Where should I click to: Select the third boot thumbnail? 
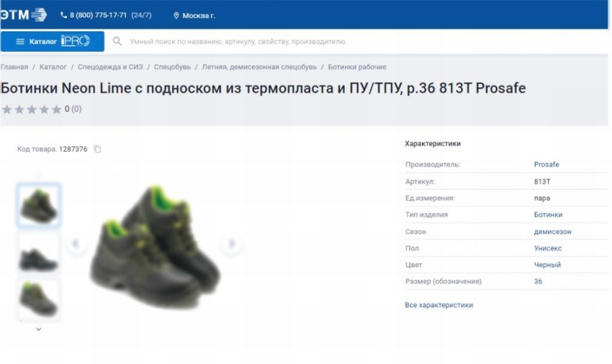[x=39, y=300]
